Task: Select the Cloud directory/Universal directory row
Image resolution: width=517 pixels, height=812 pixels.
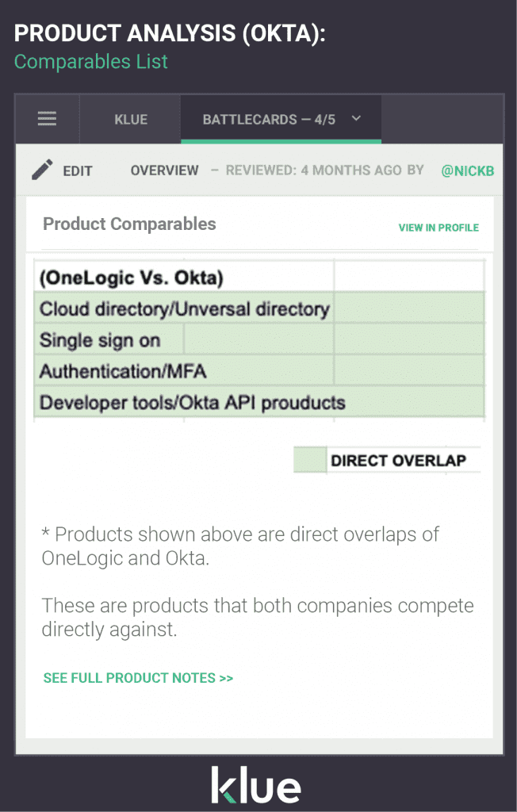Action: (x=186, y=308)
